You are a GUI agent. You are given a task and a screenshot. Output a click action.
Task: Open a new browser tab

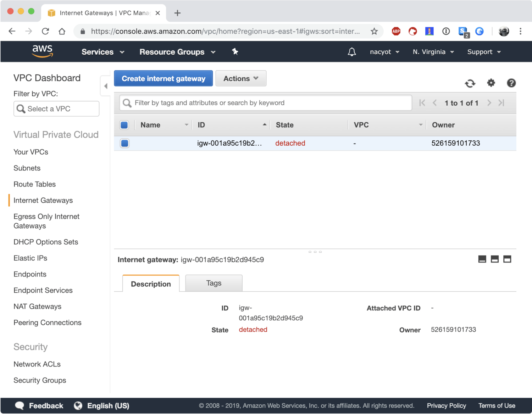pyautogui.click(x=177, y=13)
